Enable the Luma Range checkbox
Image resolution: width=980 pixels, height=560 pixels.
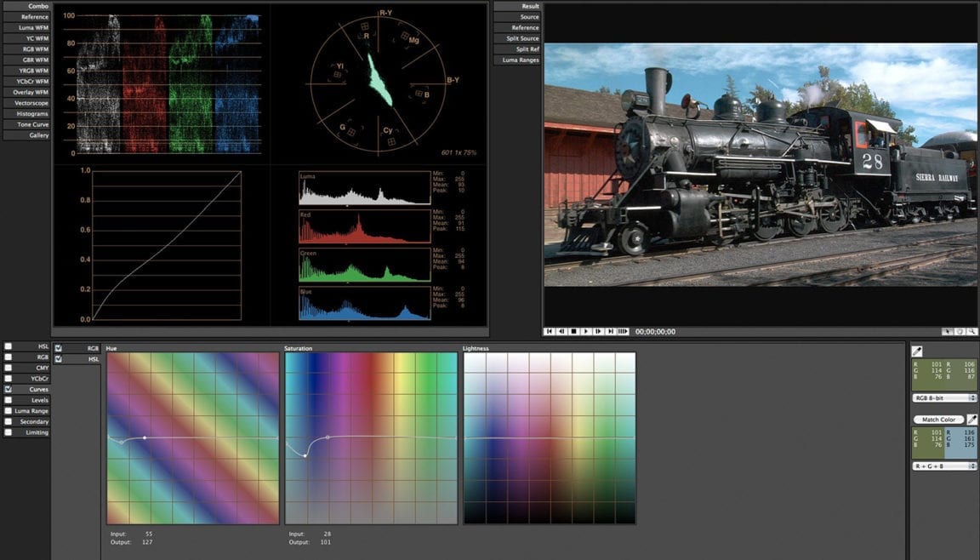(9, 410)
